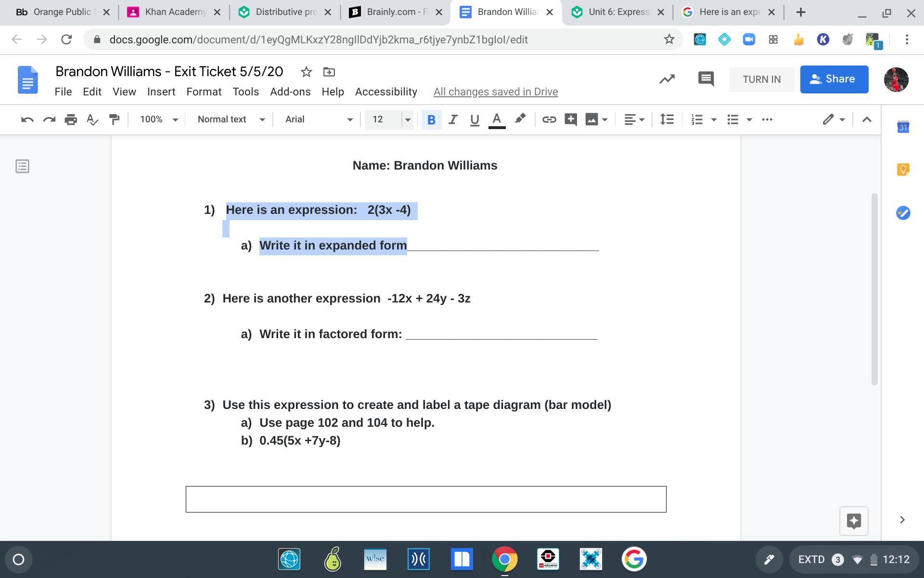The image size is (924, 578).
Task: Open the Format menu
Action: [204, 92]
